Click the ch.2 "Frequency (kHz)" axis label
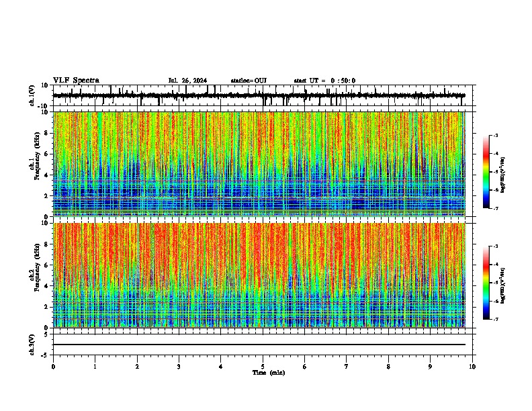Viewport: 532px width, 411px height. [37, 267]
